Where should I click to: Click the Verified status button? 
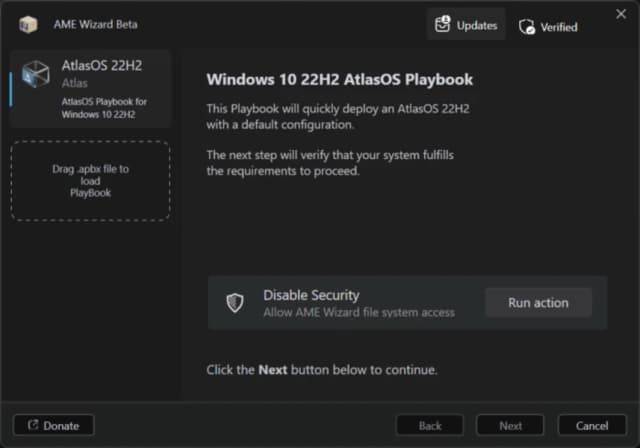pyautogui.click(x=548, y=27)
